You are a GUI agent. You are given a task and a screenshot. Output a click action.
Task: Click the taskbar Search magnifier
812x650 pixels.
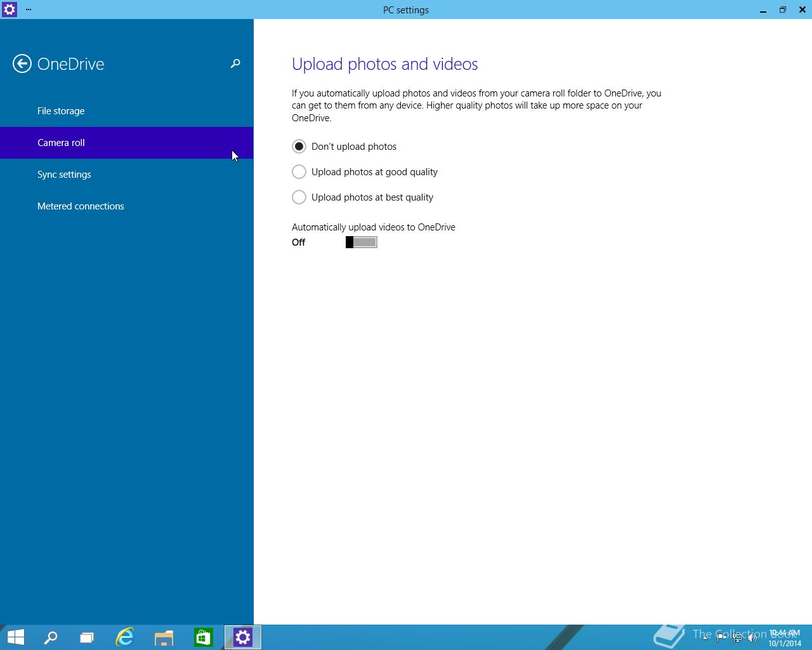51,637
